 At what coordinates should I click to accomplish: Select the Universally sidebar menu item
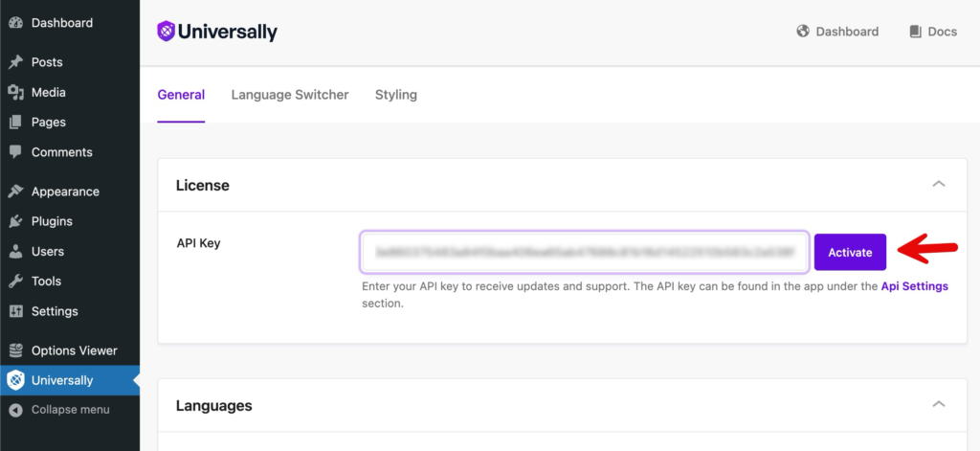click(x=70, y=380)
